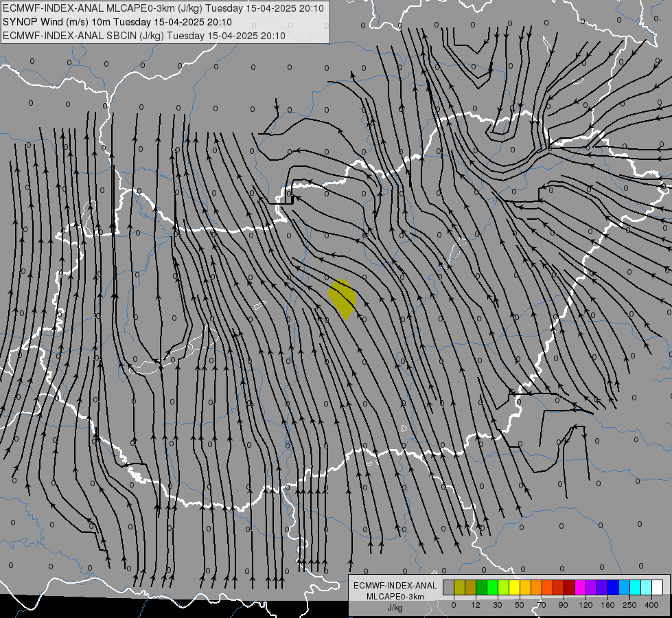The image size is (672, 618).
Task: Click the legend tick label 70
Action: pyautogui.click(x=542, y=605)
